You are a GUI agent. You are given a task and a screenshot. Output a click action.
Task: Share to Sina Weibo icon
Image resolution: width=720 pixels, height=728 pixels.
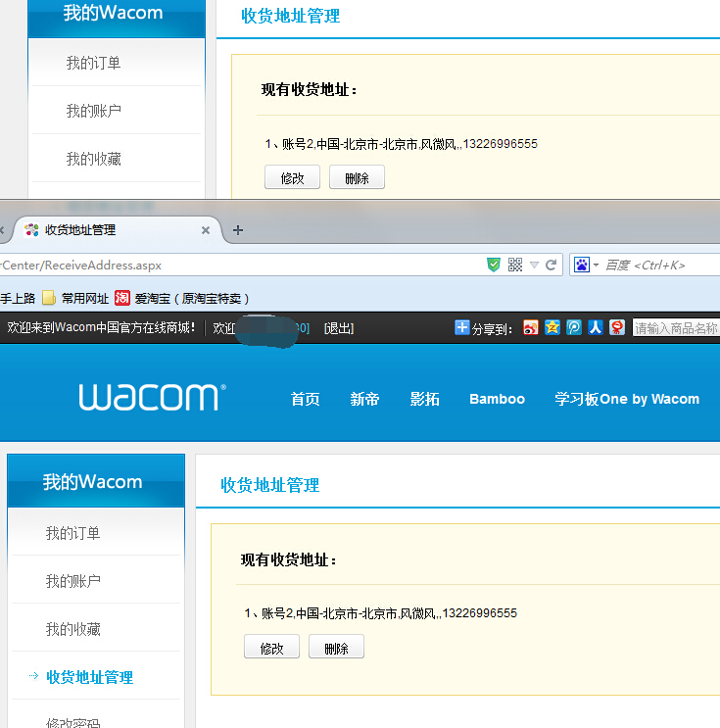pos(531,327)
